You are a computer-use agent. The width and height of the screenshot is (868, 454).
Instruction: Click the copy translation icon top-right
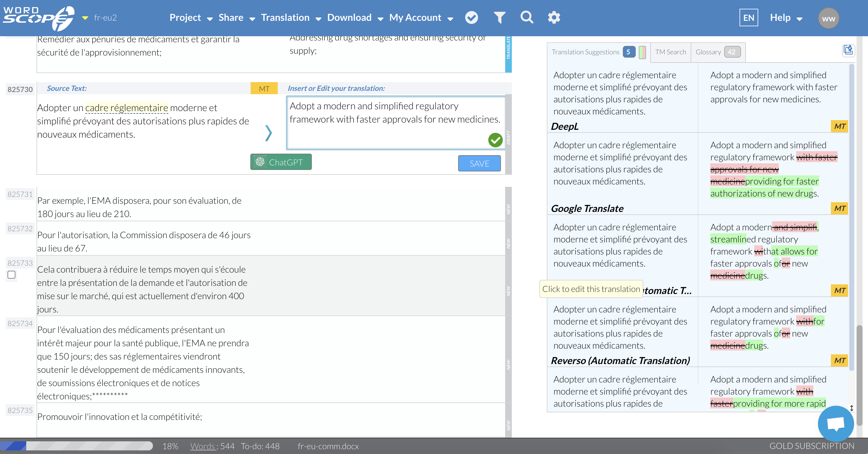tap(849, 51)
